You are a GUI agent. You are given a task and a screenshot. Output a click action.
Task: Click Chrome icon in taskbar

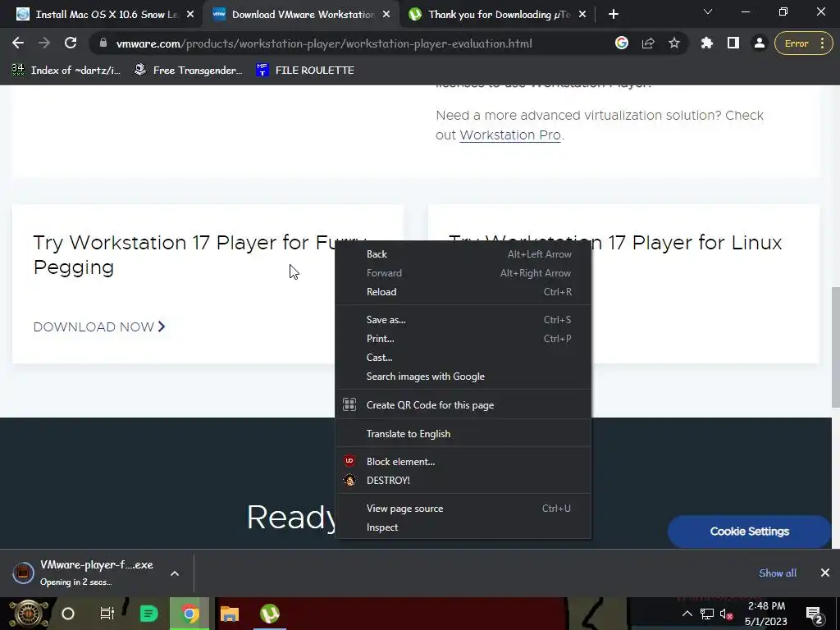(x=189, y=614)
